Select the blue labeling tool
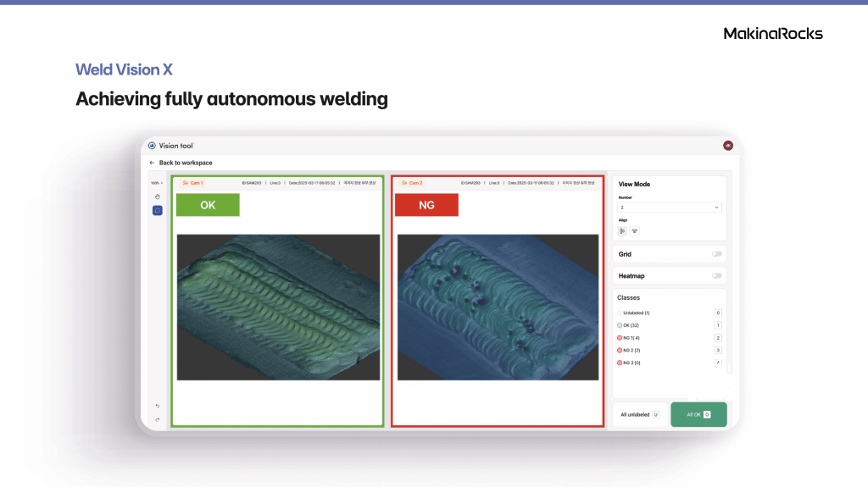This screenshot has width=868, height=487. pos(157,210)
